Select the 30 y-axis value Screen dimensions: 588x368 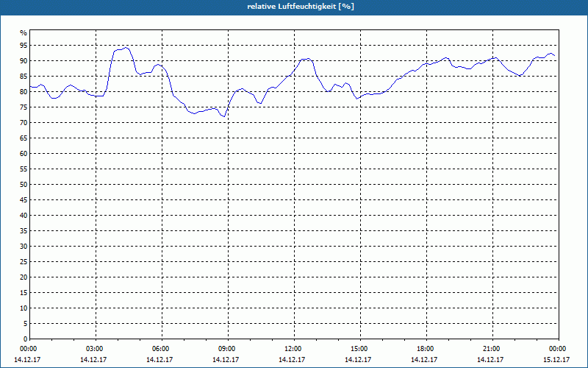24,247
